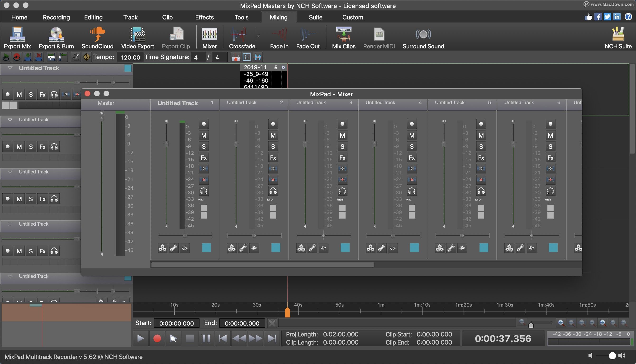Go to start of project
The height and width of the screenshot is (364, 636).
(x=223, y=339)
